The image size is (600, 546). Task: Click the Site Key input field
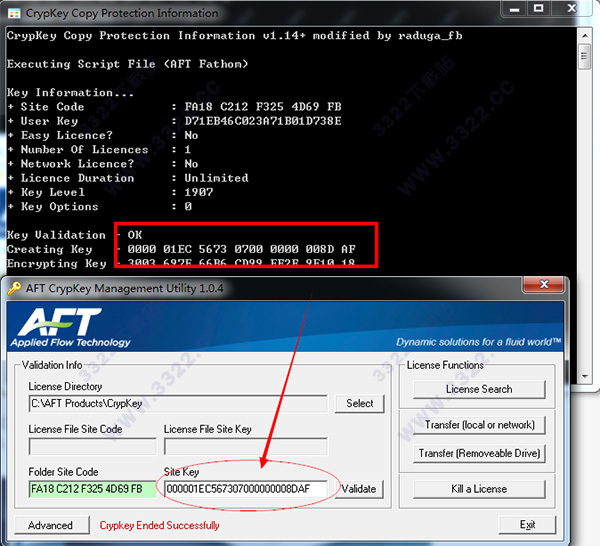(x=246, y=489)
